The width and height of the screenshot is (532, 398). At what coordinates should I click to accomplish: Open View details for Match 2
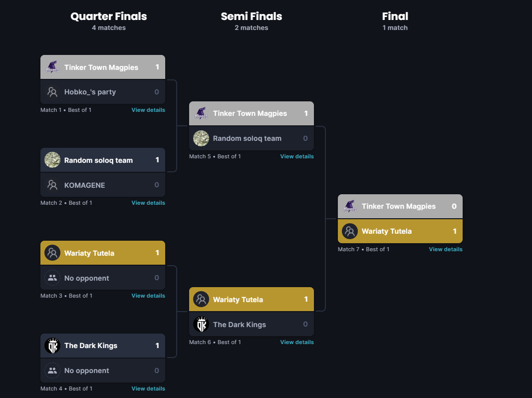[148, 203]
